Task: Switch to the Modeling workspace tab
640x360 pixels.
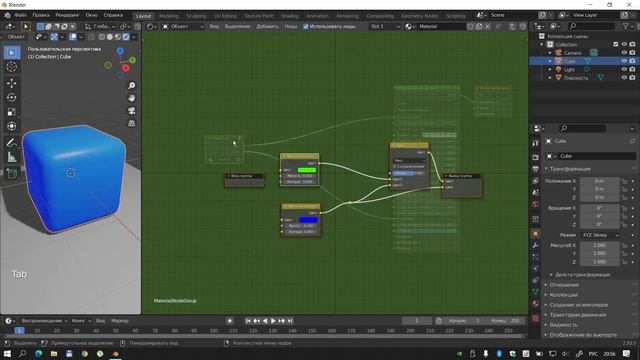Action: [x=169, y=16]
